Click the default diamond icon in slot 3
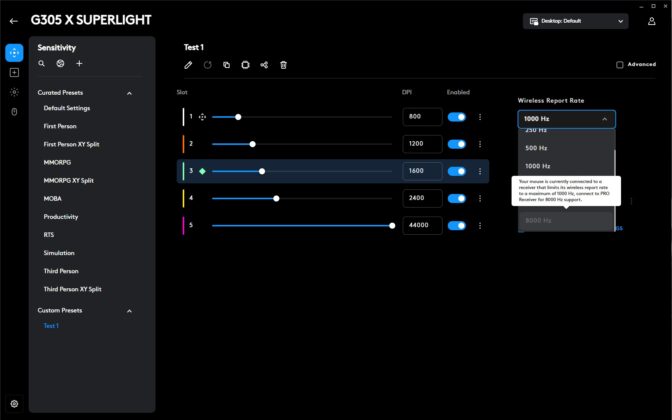 point(202,171)
